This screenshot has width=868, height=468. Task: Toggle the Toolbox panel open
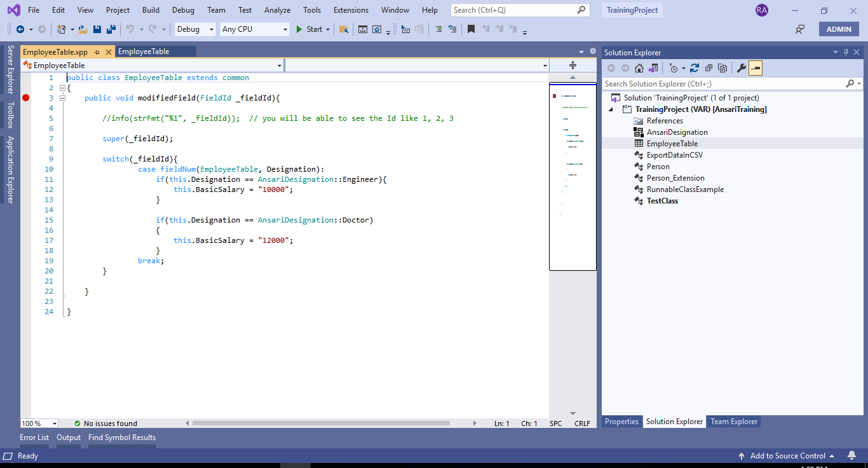pyautogui.click(x=10, y=115)
